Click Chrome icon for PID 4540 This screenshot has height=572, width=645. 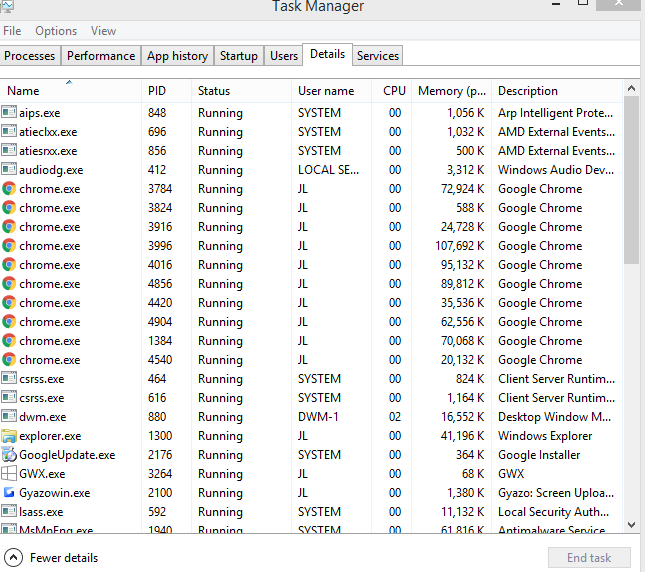pos(9,359)
